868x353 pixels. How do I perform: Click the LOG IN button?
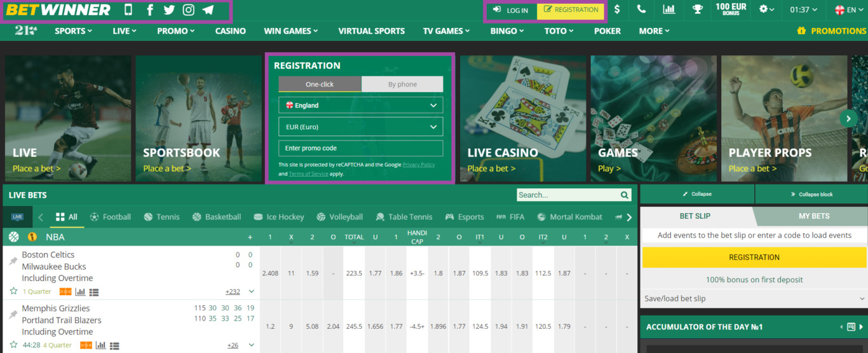(512, 10)
